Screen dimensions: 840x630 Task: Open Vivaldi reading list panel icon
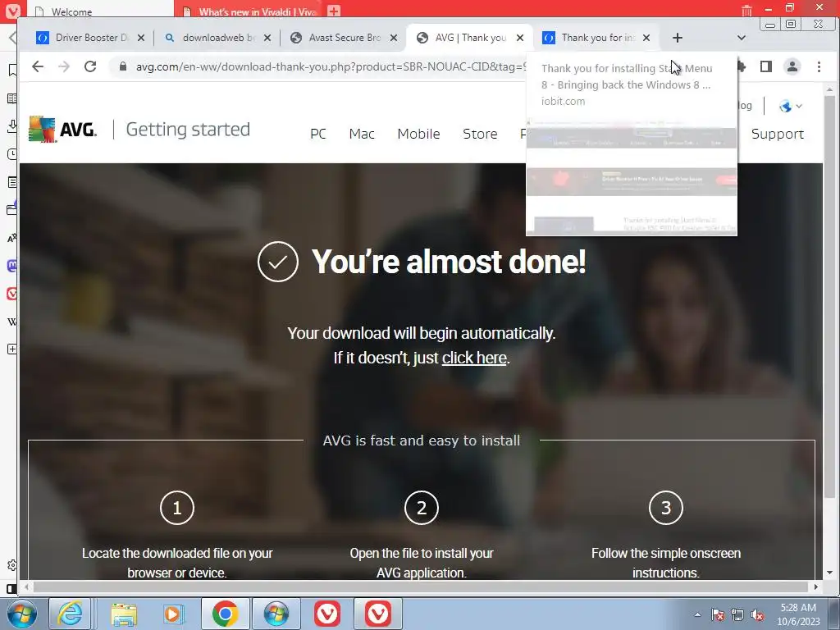[11, 98]
